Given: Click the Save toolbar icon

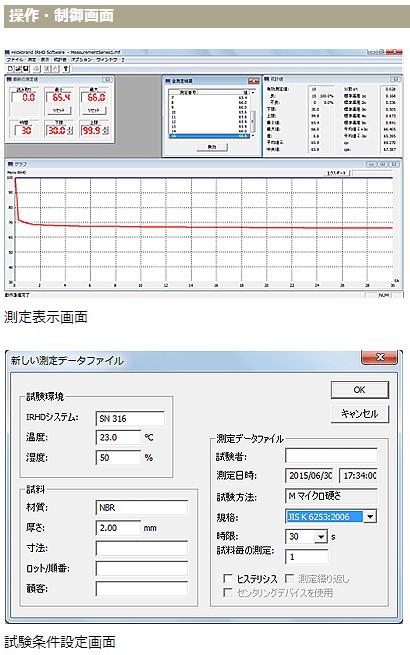Looking at the screenshot, I should point(26,69).
